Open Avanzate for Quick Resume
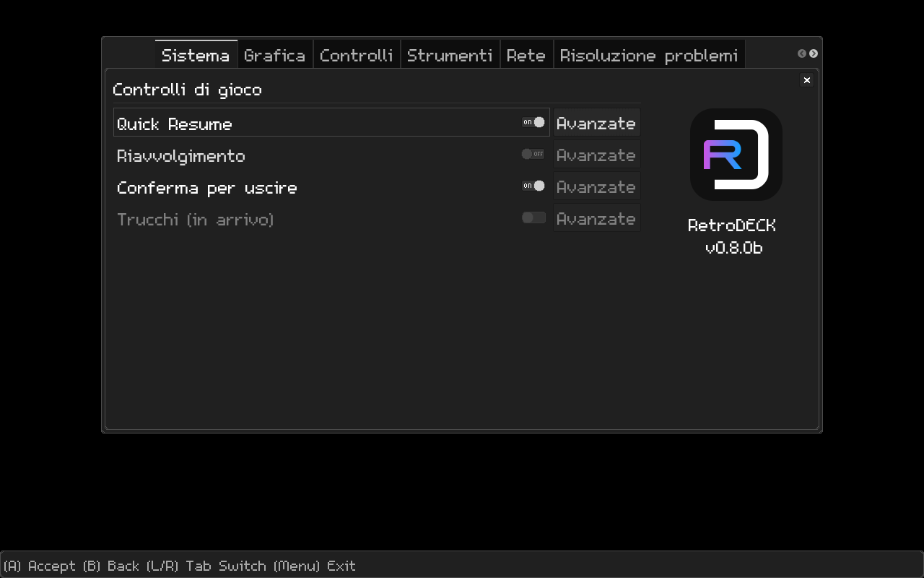This screenshot has width=924, height=578. (x=596, y=123)
